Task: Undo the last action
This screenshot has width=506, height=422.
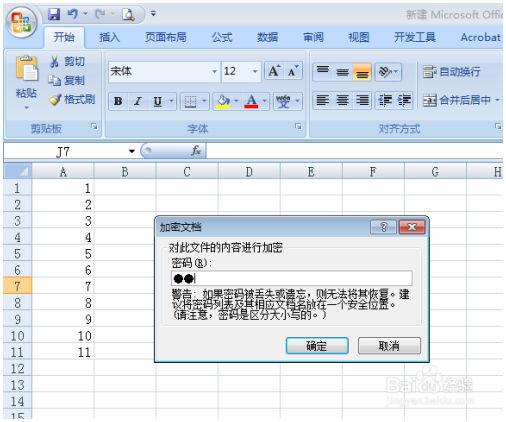Action: tap(72, 14)
